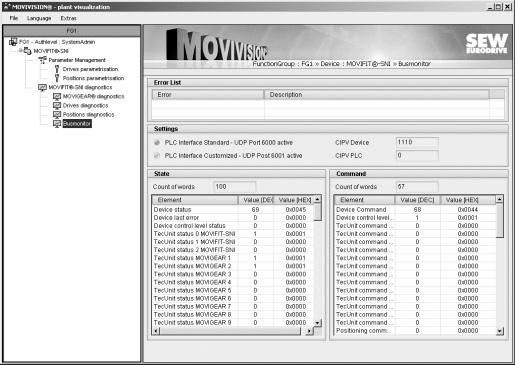Screen dimensions: 515x365
Task: Click State table Element column header
Action: click(x=195, y=200)
